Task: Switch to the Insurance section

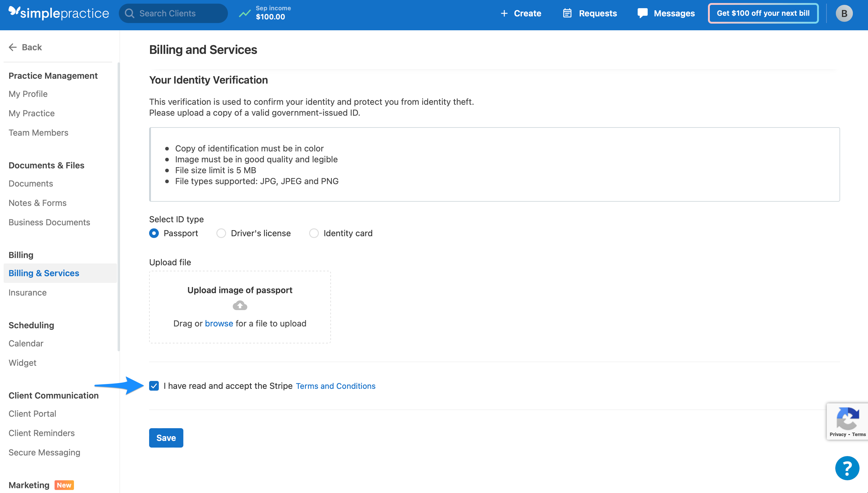Action: click(28, 292)
